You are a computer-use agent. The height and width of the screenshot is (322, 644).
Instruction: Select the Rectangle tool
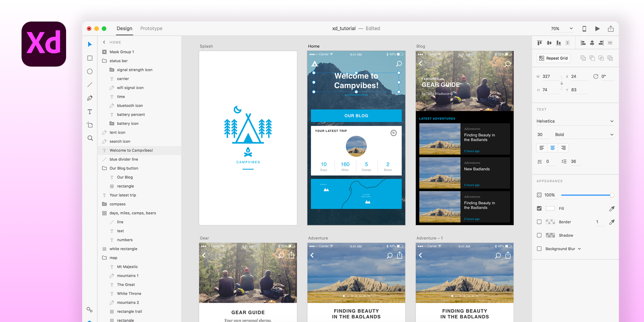point(90,58)
